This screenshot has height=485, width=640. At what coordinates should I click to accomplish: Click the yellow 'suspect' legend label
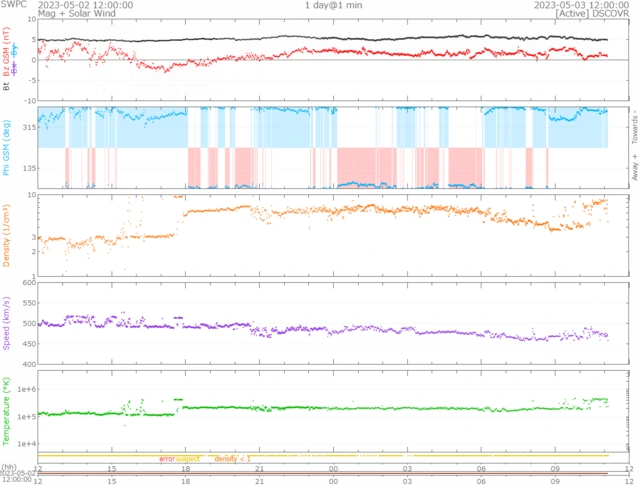[x=188, y=459]
